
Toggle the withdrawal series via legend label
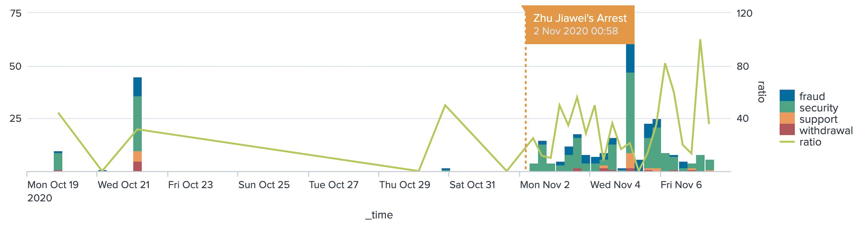click(x=826, y=131)
